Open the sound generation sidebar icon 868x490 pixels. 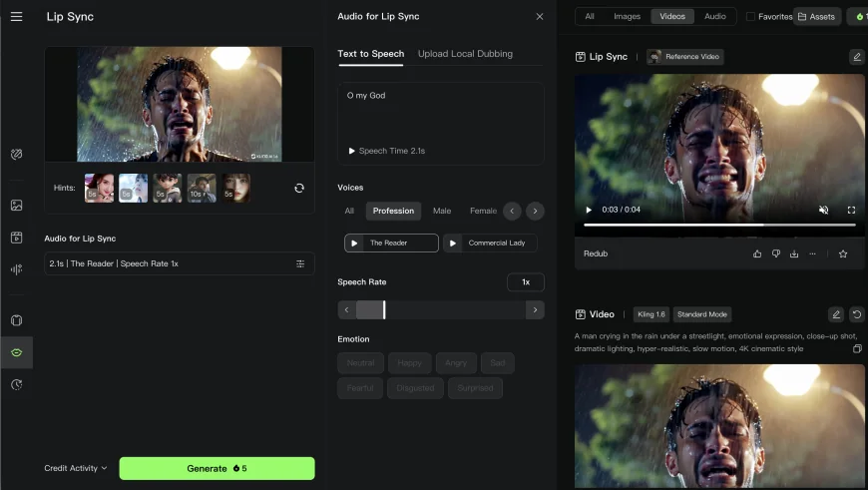click(17, 269)
